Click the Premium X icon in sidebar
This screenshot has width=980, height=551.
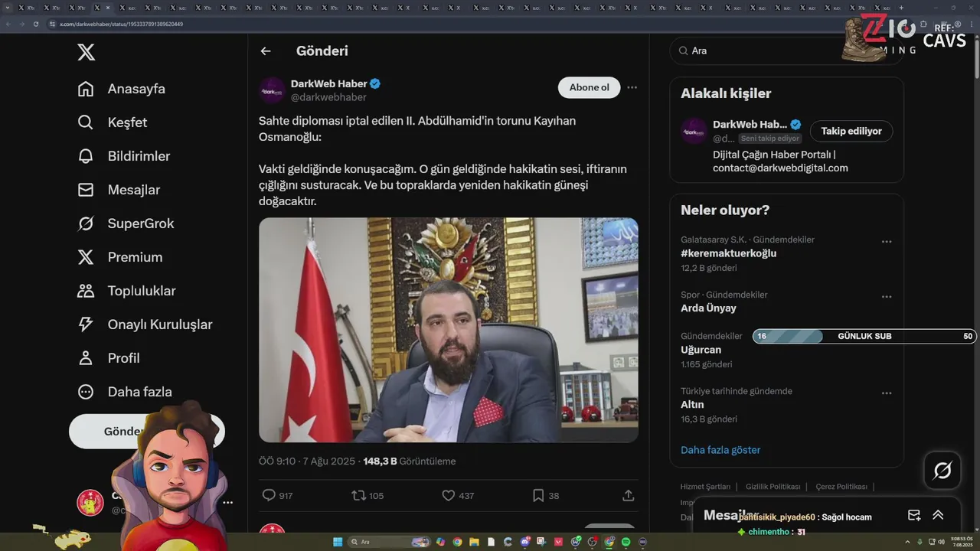point(86,257)
